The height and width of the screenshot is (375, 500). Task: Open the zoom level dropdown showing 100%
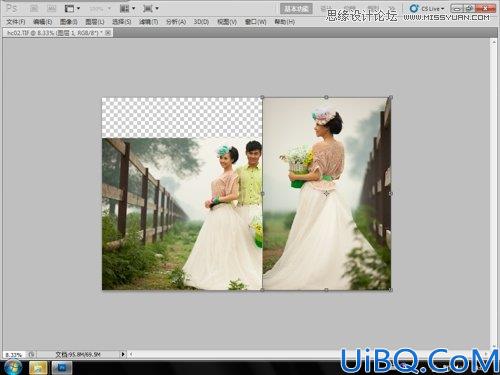[99, 9]
